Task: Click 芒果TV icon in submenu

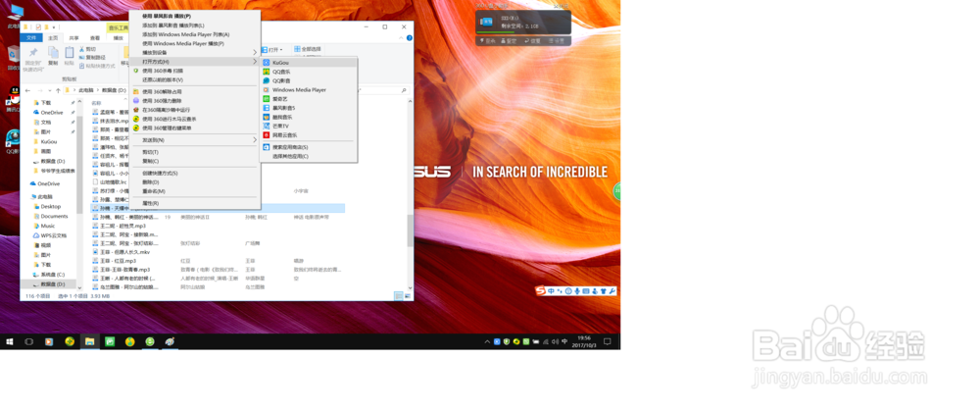Action: tap(267, 126)
